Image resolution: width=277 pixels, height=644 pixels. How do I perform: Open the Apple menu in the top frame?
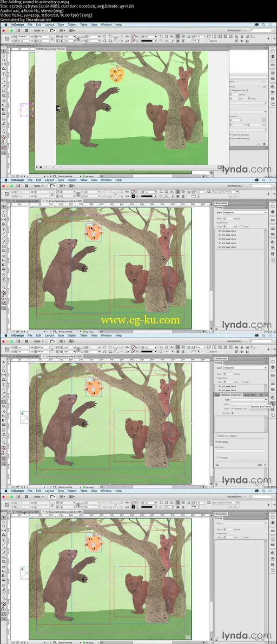[6, 25]
